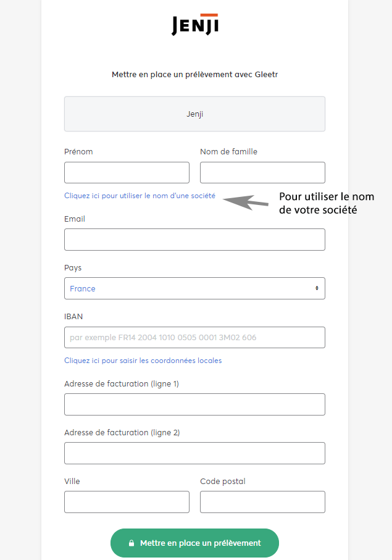The width and height of the screenshot is (392, 560).
Task: Click into the Email field
Action: pos(194,240)
